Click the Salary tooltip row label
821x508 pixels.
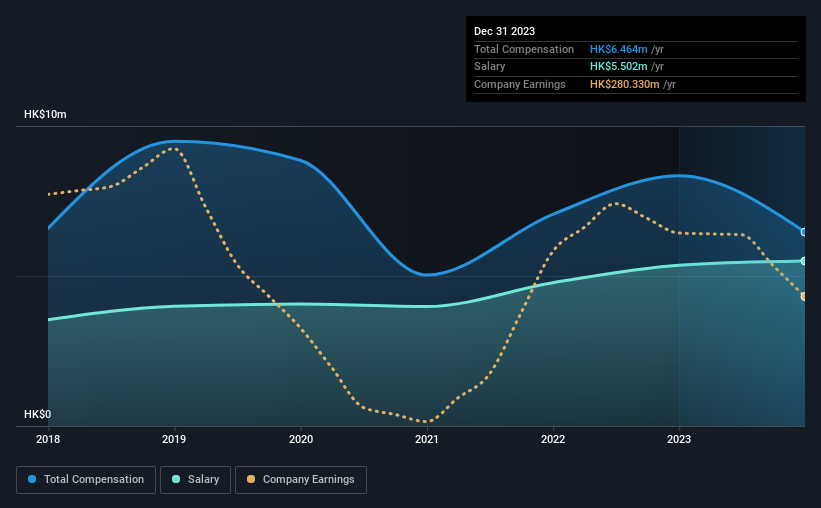pos(490,67)
